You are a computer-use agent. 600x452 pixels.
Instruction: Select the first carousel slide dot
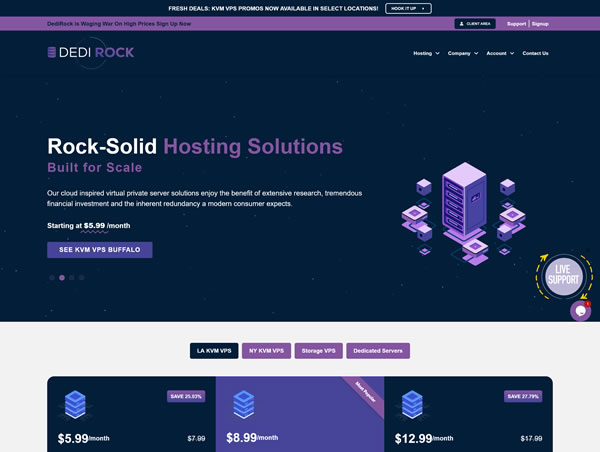click(x=51, y=277)
